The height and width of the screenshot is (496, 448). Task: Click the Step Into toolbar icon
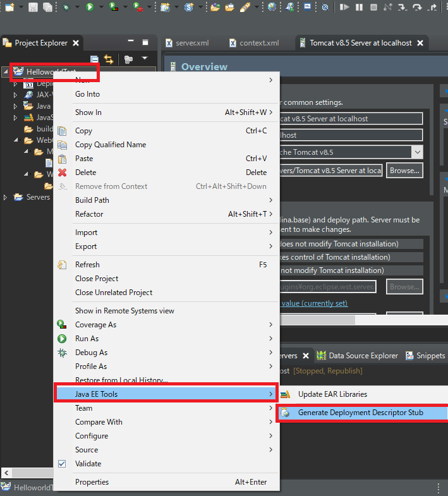403,7
